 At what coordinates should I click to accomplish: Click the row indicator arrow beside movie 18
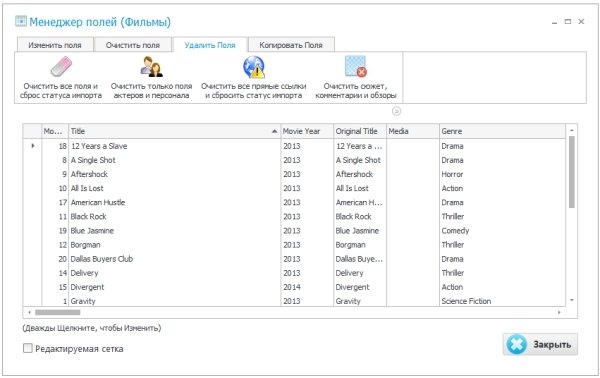tap(33, 146)
